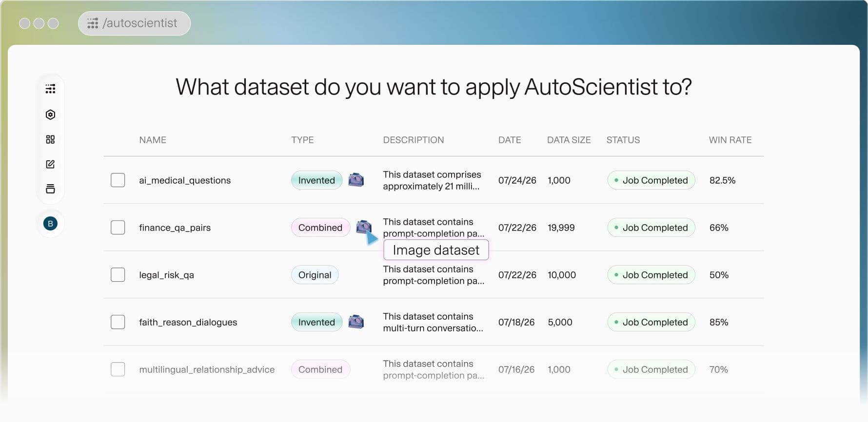Open the stacked datasets icon in sidebar
868x422 pixels.
coord(50,189)
